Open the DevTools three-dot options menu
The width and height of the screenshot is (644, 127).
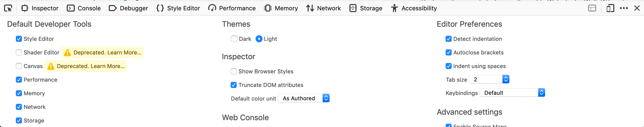[624, 8]
